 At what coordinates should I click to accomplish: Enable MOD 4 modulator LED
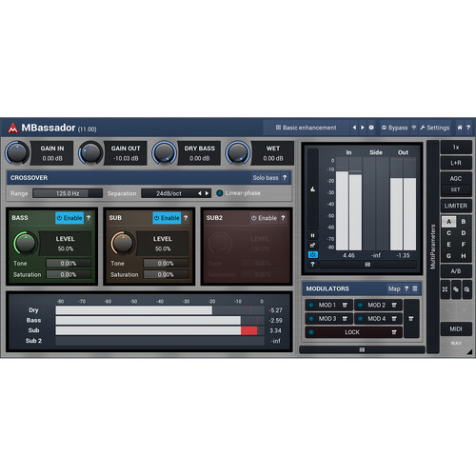[361, 318]
